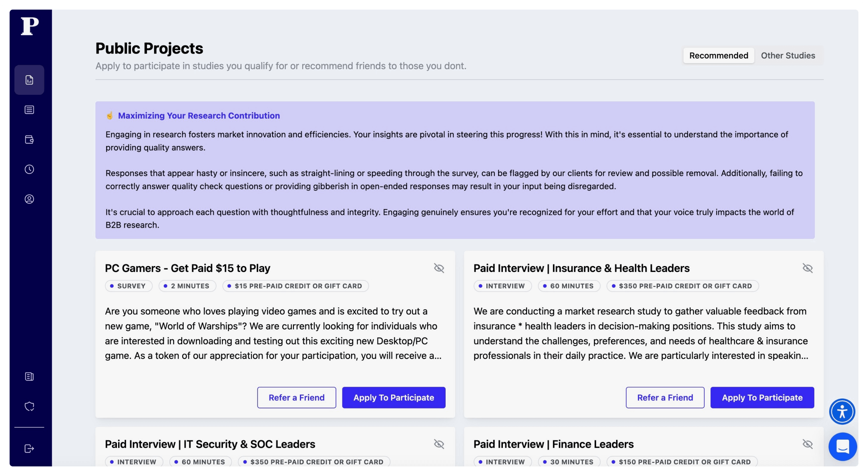Click the list view icon in sidebar

(x=29, y=110)
